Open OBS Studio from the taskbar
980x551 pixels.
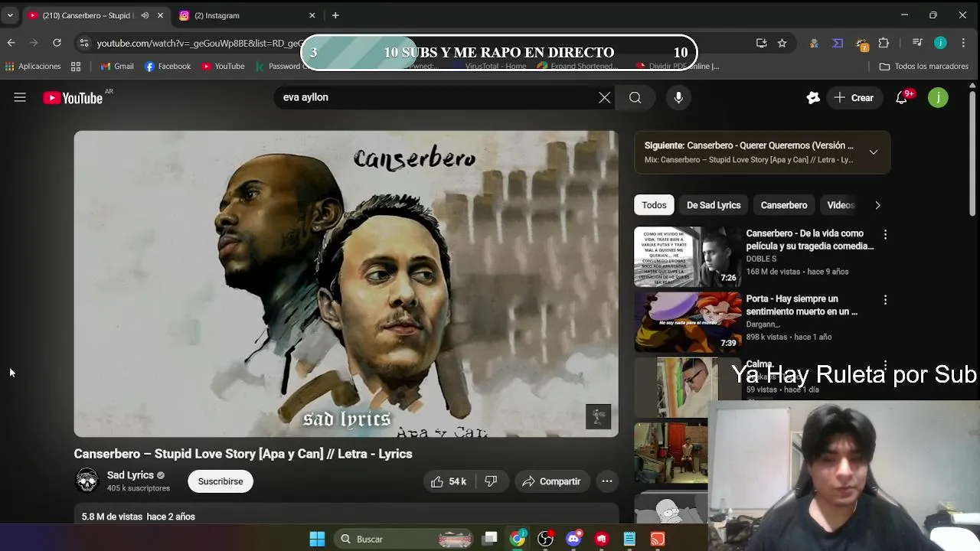pos(545,539)
